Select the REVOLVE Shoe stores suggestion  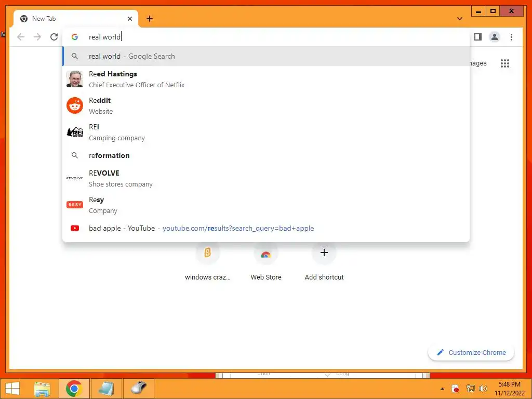(x=267, y=178)
